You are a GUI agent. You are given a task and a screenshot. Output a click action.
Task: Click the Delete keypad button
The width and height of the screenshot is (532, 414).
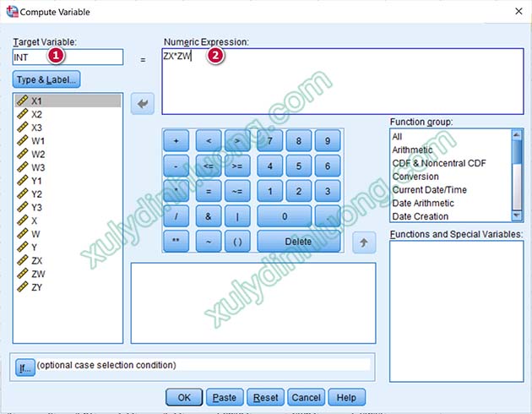(x=299, y=241)
